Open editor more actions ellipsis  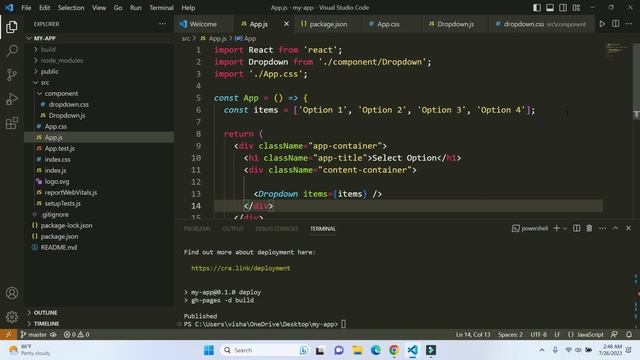(x=629, y=24)
